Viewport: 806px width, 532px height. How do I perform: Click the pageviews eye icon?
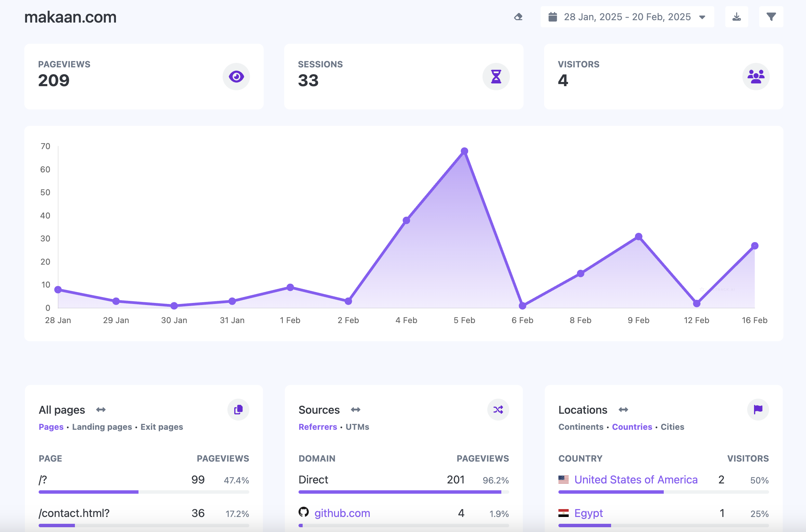[x=236, y=77]
